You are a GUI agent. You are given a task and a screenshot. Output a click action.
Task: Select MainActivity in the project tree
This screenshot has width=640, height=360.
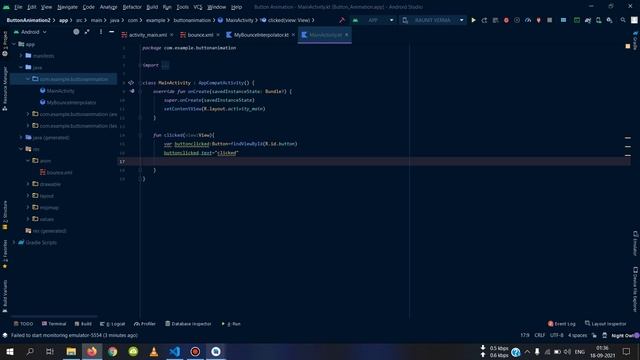click(x=60, y=91)
